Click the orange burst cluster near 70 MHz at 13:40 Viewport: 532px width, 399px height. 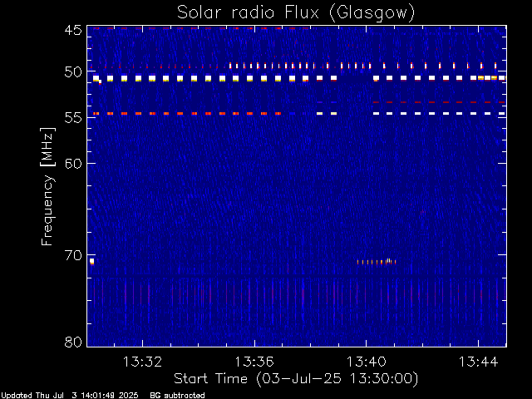[377, 262]
